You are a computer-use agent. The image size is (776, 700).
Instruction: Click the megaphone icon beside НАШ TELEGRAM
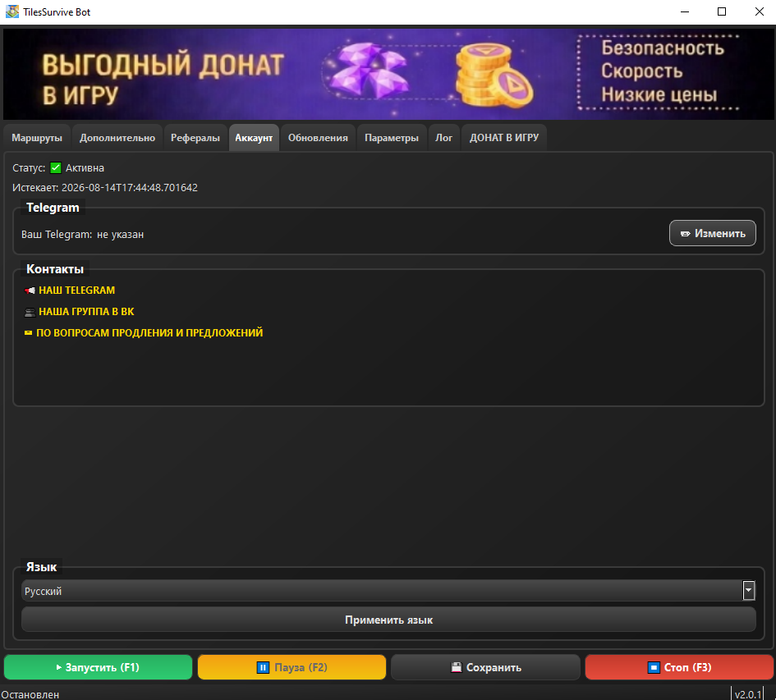(x=30, y=291)
